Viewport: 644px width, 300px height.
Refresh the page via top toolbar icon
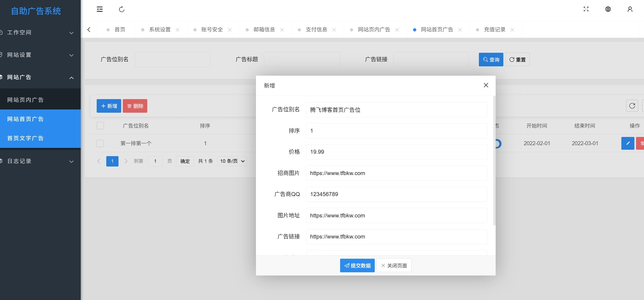pyautogui.click(x=122, y=9)
